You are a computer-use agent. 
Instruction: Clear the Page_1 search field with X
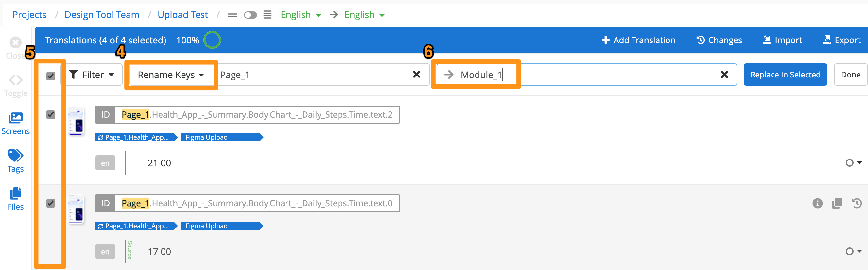(x=416, y=75)
